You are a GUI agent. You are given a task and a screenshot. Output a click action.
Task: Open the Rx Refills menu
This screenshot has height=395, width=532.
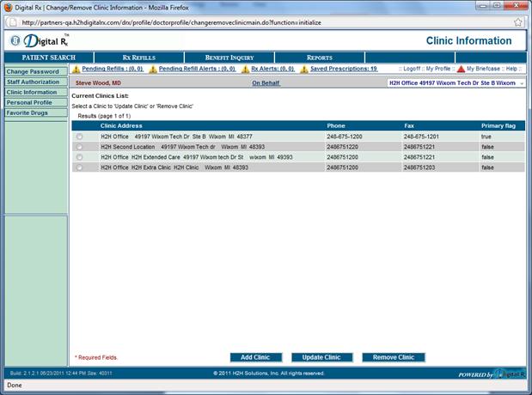[138, 58]
